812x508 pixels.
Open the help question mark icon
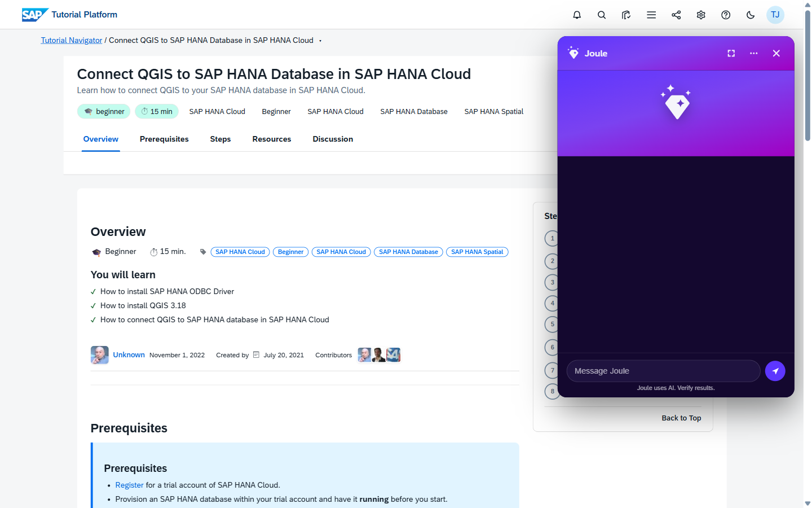[726, 15]
